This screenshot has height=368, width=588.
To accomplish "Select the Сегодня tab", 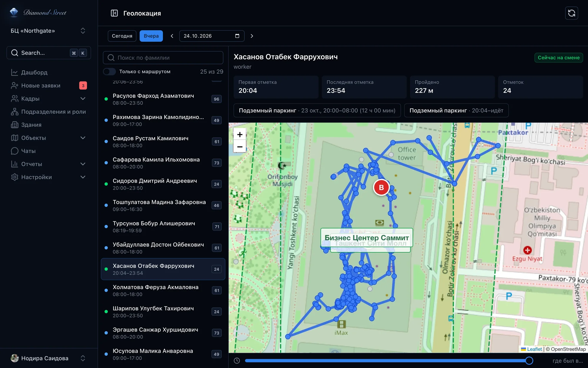I will click(x=122, y=36).
